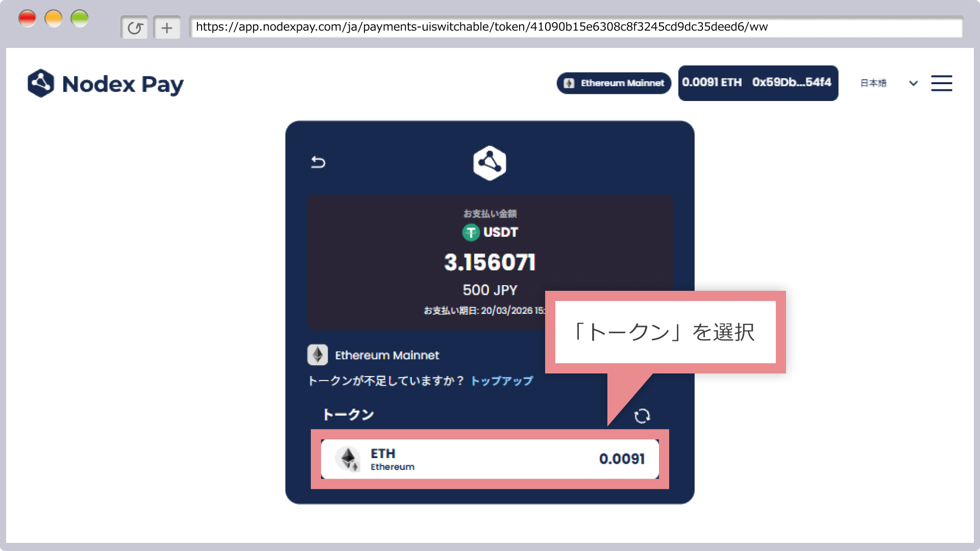Screen dimensions: 980x551
Task: Click the USDT Tether icon
Action: click(471, 233)
